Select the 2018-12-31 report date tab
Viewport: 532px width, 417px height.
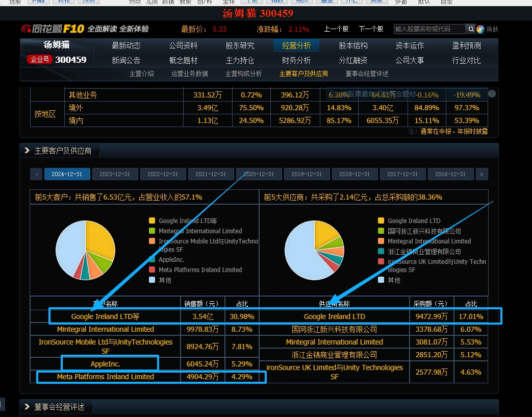click(x=355, y=174)
